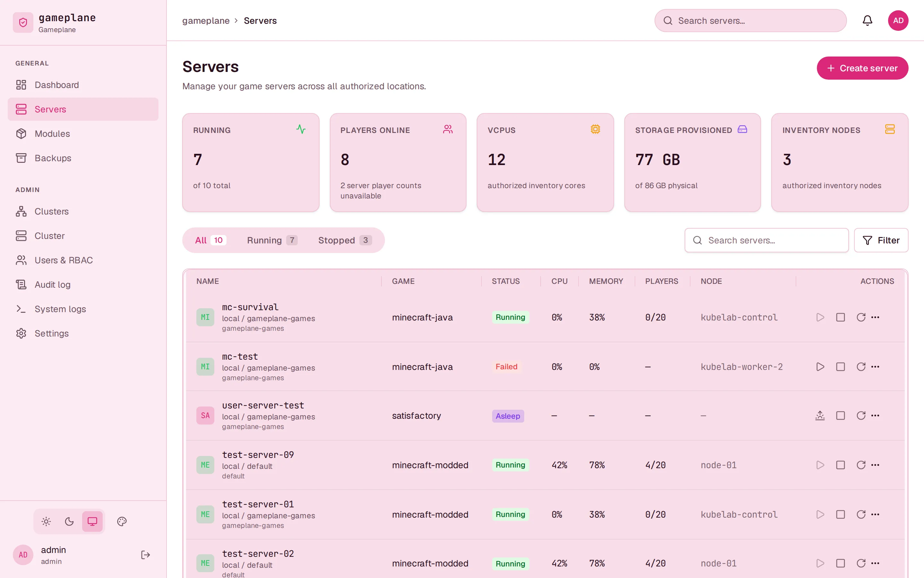
Task: Wake the user-server-test server
Action: coord(820,416)
